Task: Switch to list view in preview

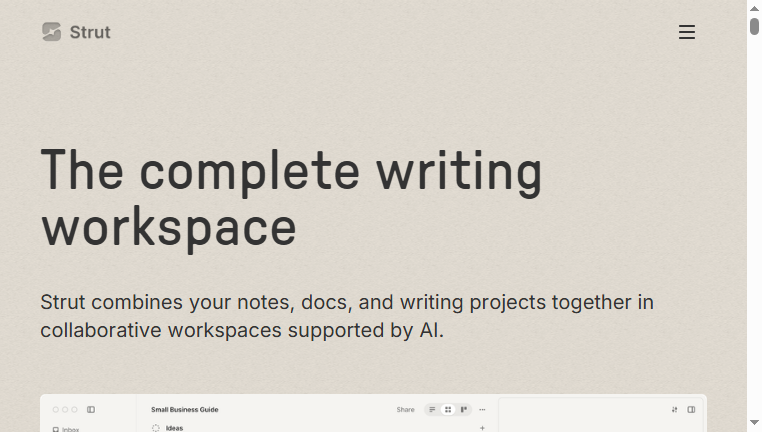Action: [x=432, y=410]
